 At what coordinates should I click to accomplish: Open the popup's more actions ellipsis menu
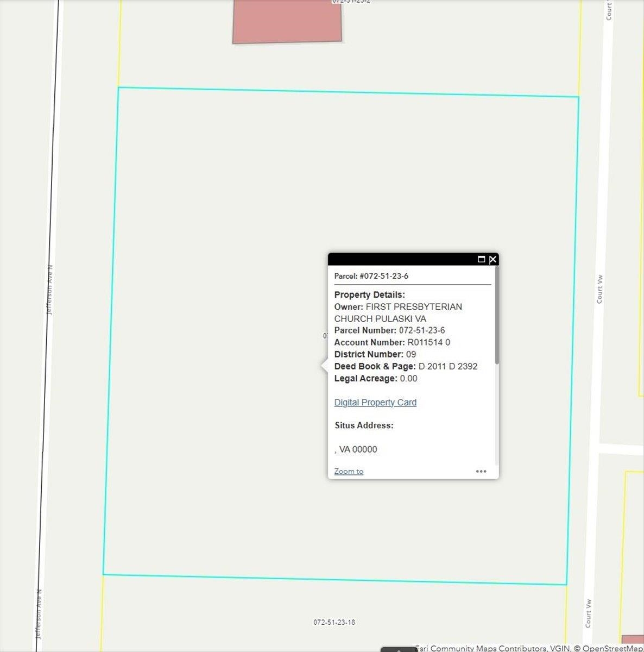[481, 471]
